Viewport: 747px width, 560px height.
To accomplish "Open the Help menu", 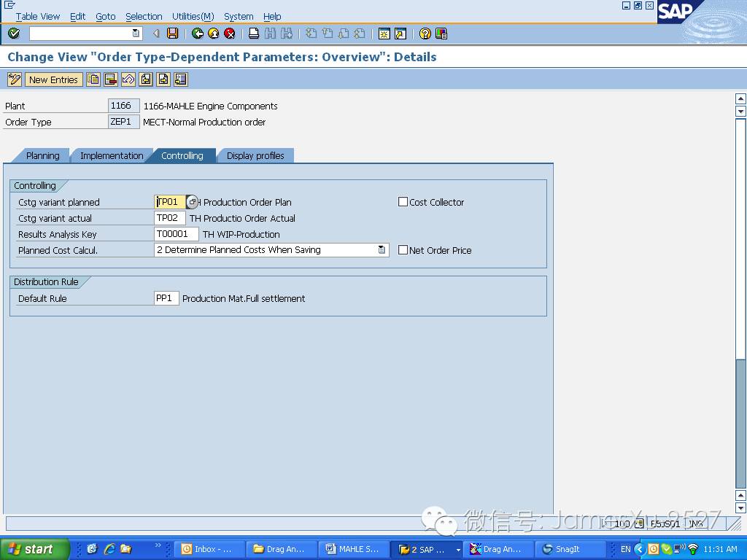I will coord(272,16).
